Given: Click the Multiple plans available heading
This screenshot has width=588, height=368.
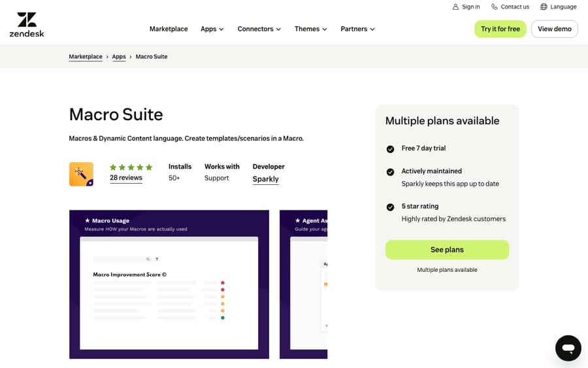Looking at the screenshot, I should point(442,121).
